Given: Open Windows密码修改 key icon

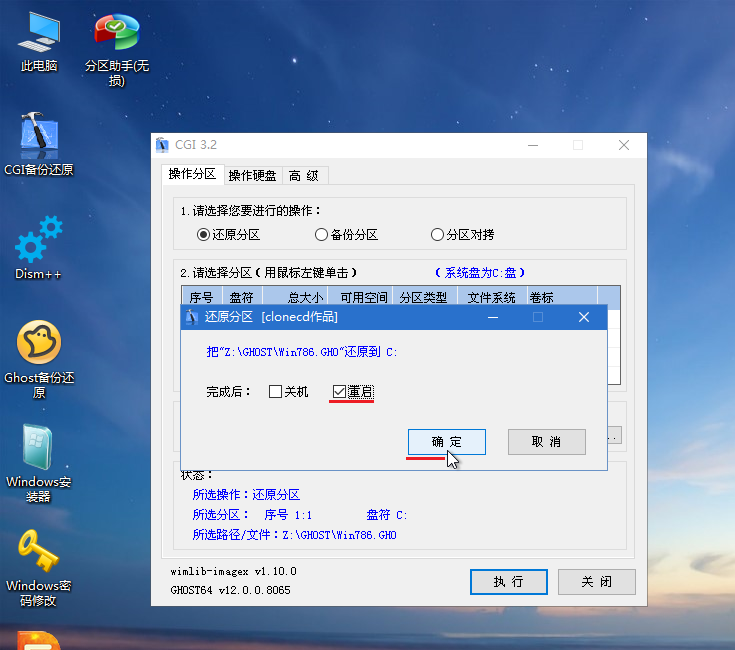Looking at the screenshot, I should click(38, 568).
